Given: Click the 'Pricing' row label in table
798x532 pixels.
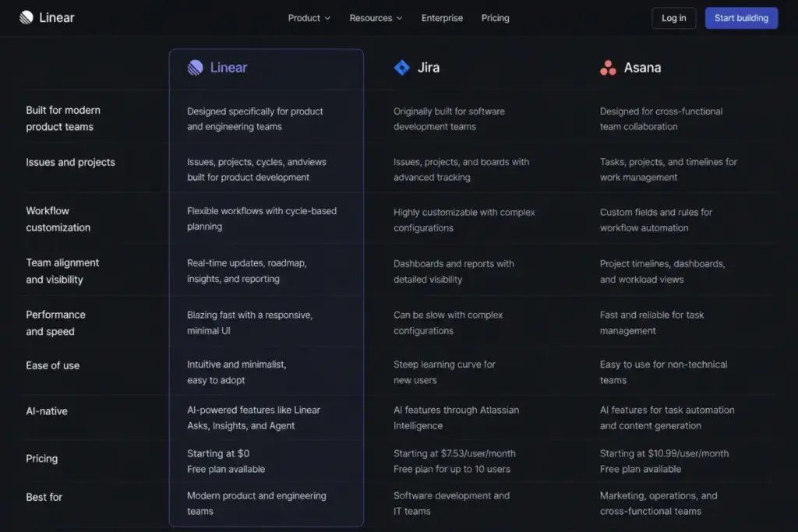Looking at the screenshot, I should click(x=42, y=459).
